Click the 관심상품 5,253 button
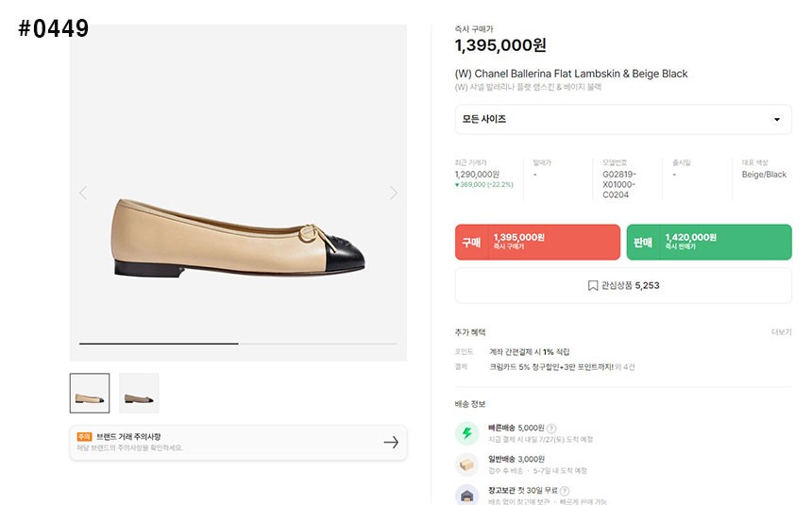Image resolution: width=812 pixels, height=505 pixels. [623, 285]
